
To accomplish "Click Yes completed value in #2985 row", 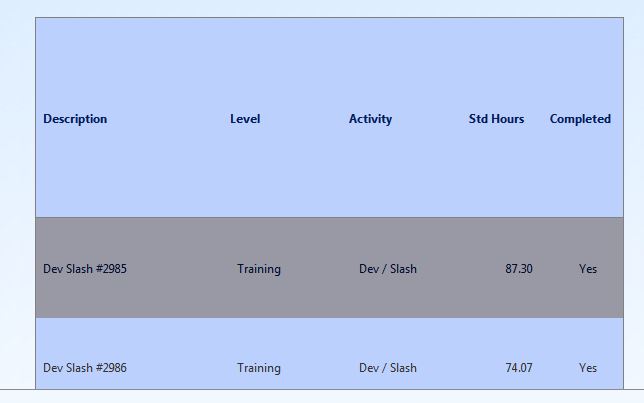I will tap(588, 269).
